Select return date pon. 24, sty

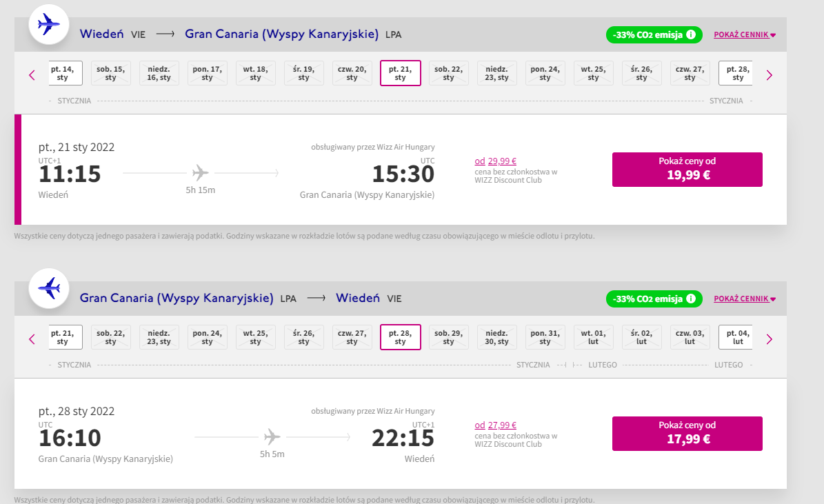[208, 337]
